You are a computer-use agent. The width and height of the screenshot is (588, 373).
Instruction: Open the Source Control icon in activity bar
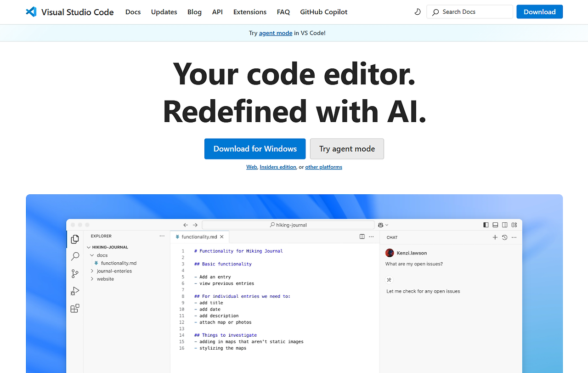[75, 274]
